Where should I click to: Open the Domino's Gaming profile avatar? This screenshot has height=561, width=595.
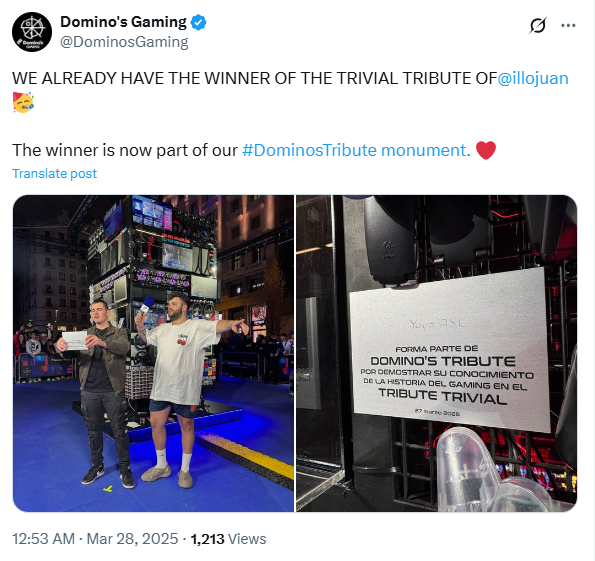32,32
